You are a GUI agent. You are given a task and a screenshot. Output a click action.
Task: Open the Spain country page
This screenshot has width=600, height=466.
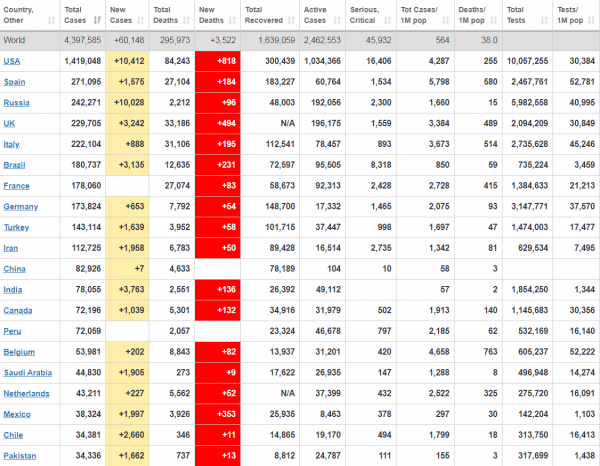pos(15,82)
